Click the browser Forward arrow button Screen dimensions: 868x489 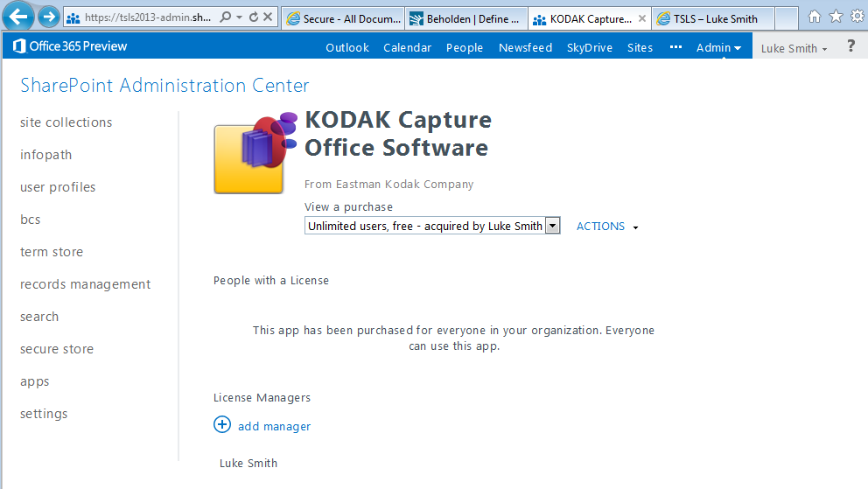(49, 17)
